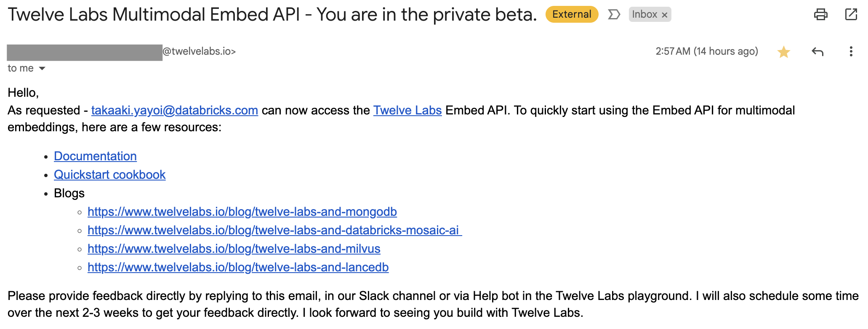This screenshot has width=868, height=329.
Task: Open the Quickstart cookbook link
Action: point(110,174)
